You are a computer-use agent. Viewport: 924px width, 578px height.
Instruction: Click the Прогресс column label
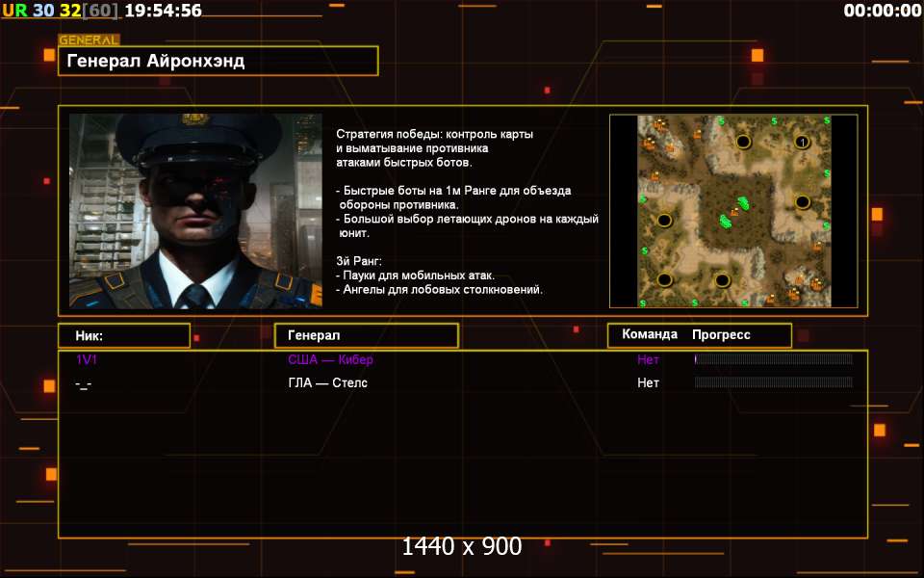721,335
